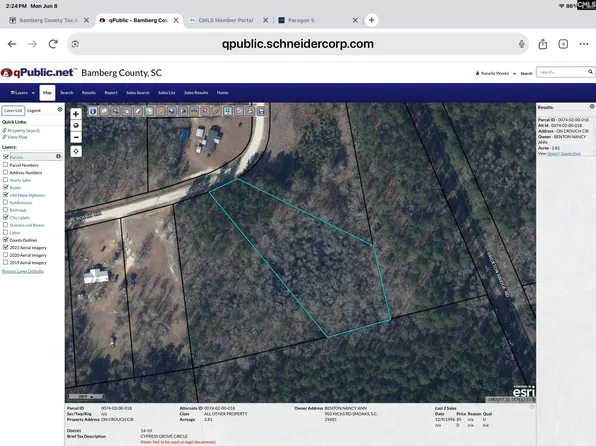Enable the Railroads layer checkbox
The image size is (596, 446).
tap(5, 210)
